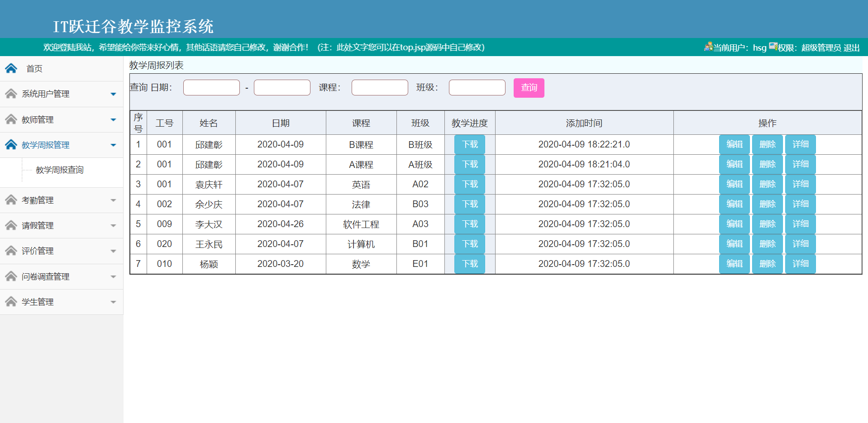Download progress for 数学 row
The image size is (868, 423).
470,264
